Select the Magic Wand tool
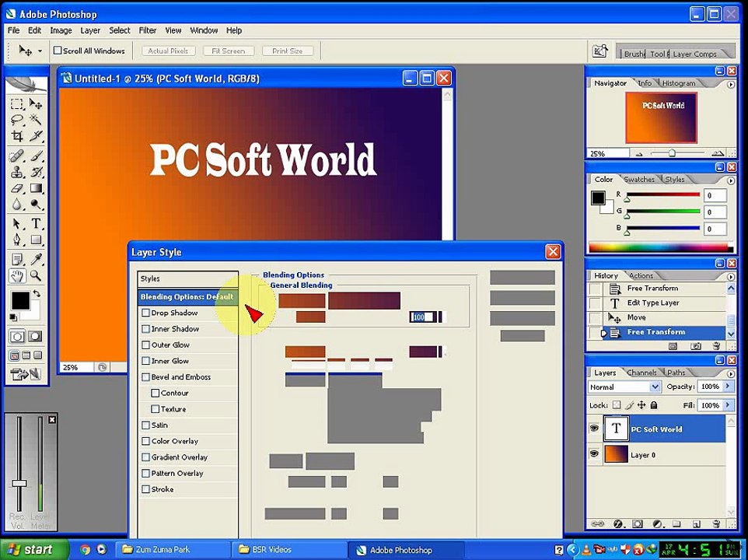This screenshot has height=560, width=748. pos(36,119)
